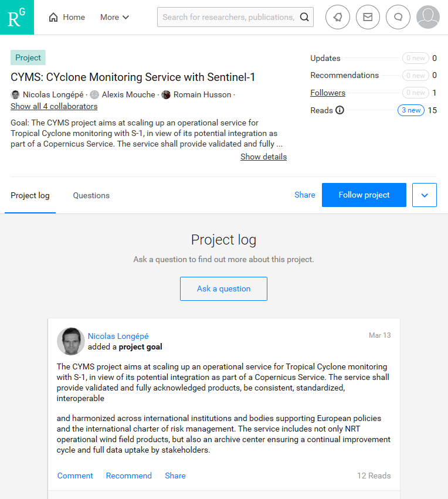
Task: Click Recommend under the project goal post
Action: pos(129,476)
